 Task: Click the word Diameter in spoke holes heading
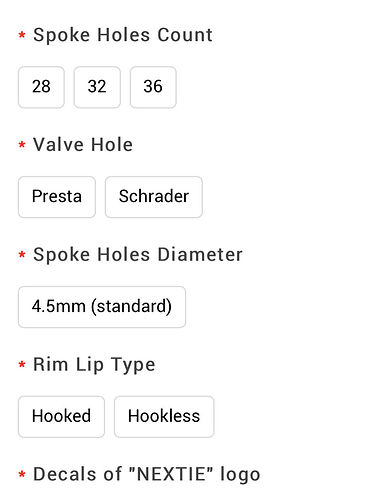(200, 255)
